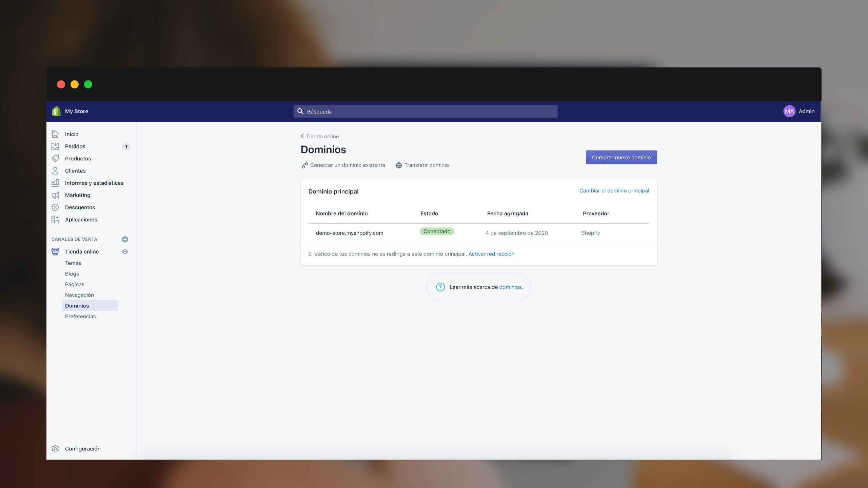
Task: Click the Marketing megaphone icon
Action: click(x=55, y=195)
